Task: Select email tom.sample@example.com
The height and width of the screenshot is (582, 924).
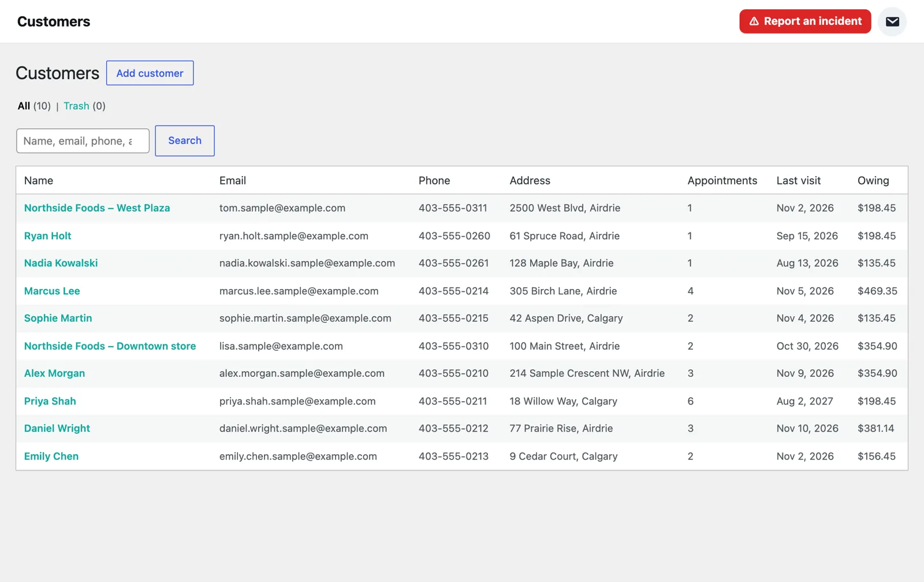Action: point(282,208)
